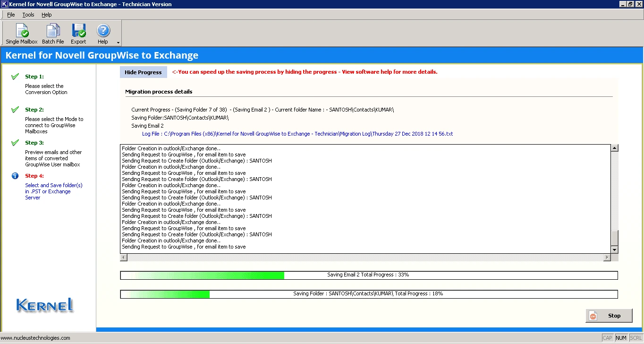This screenshot has width=644, height=344.
Task: Select the Step 3 heading
Action: click(x=34, y=143)
